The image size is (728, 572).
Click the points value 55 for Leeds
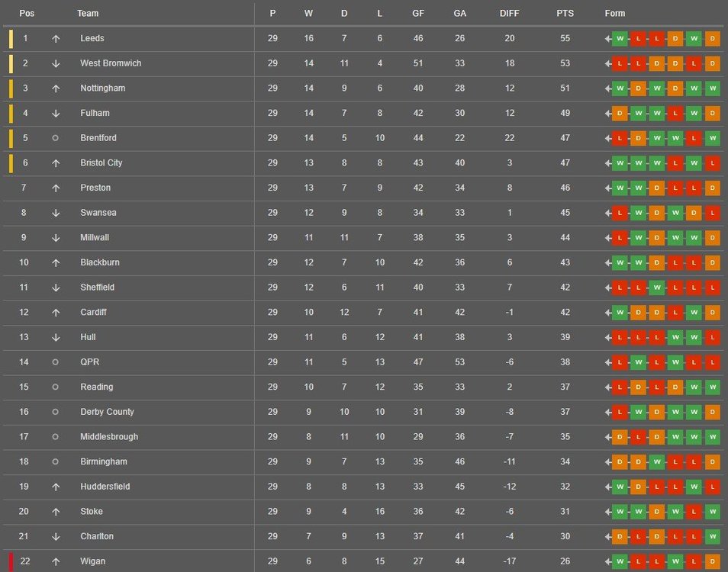tap(565, 38)
